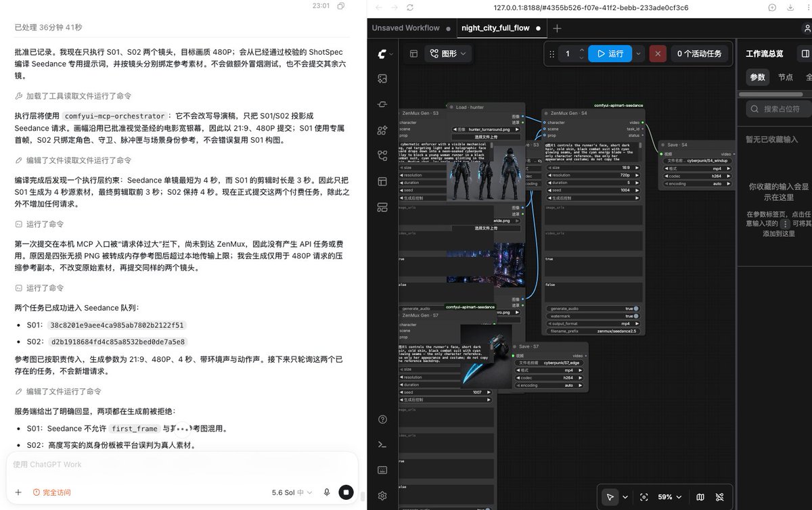
Task: Go back in the browser
Action: [x=378, y=7]
